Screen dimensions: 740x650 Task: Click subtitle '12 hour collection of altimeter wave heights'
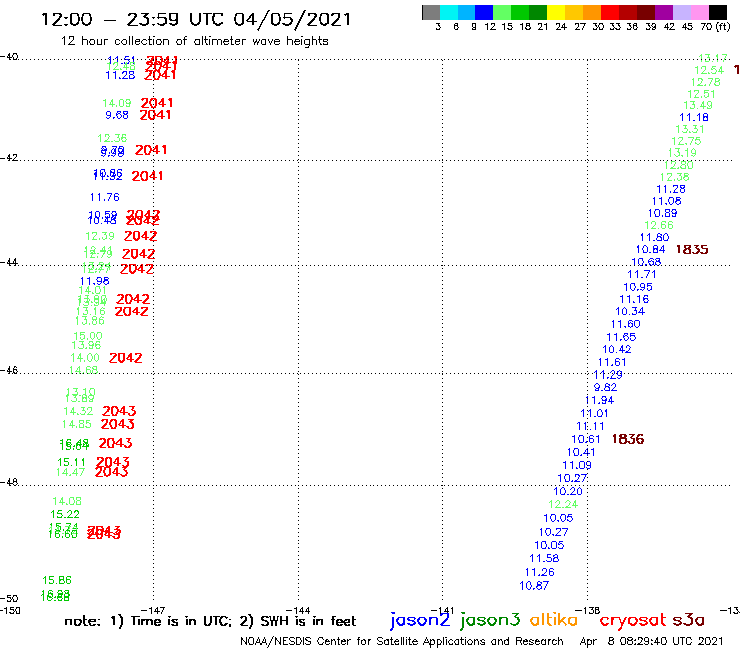coord(194,41)
